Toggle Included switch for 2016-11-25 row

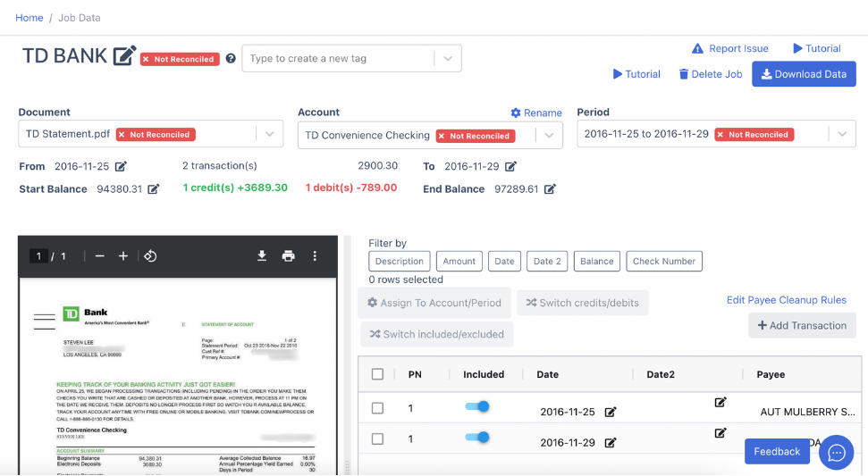pyautogui.click(x=477, y=407)
